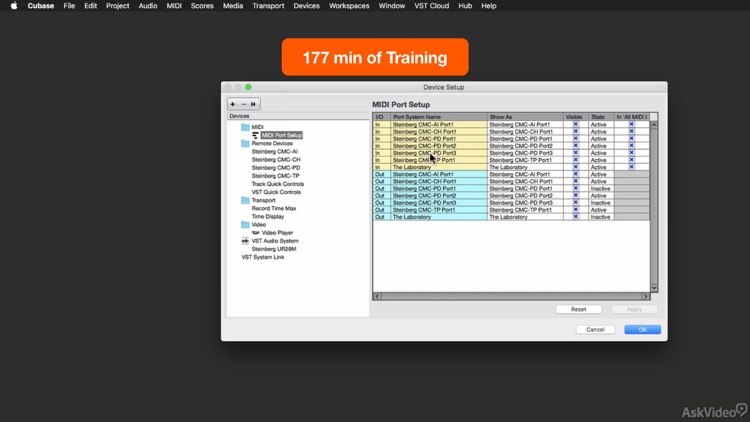Click the Remote Devices folder icon
Viewport: 750px width, 422px height.
pyautogui.click(x=245, y=143)
